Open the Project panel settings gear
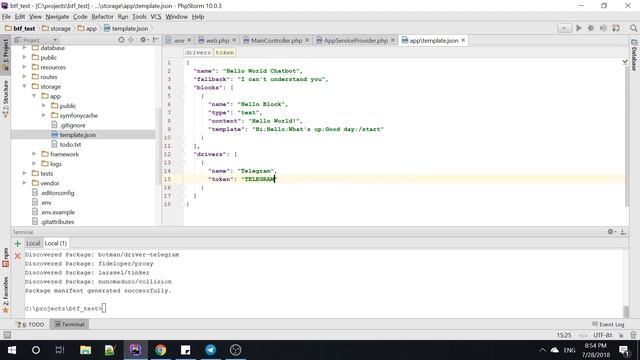 (143, 40)
